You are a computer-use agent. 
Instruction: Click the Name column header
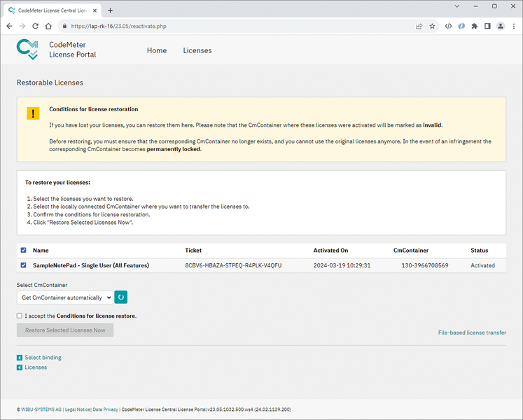[x=41, y=250]
